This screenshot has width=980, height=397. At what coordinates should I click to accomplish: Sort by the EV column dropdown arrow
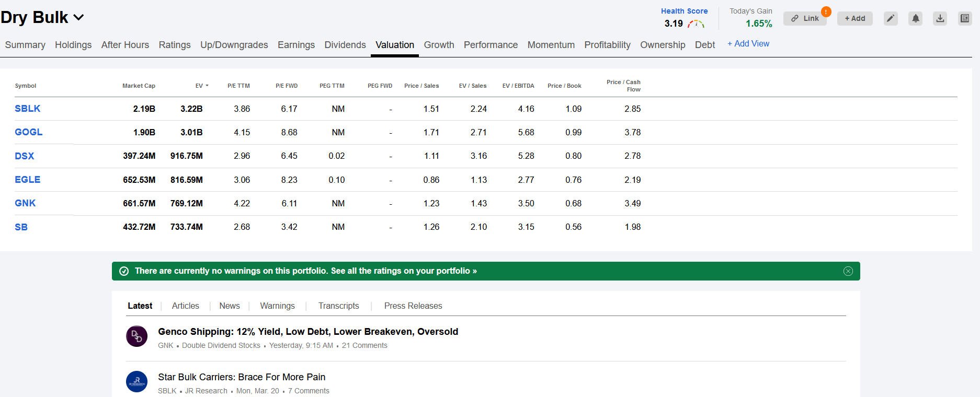point(207,86)
